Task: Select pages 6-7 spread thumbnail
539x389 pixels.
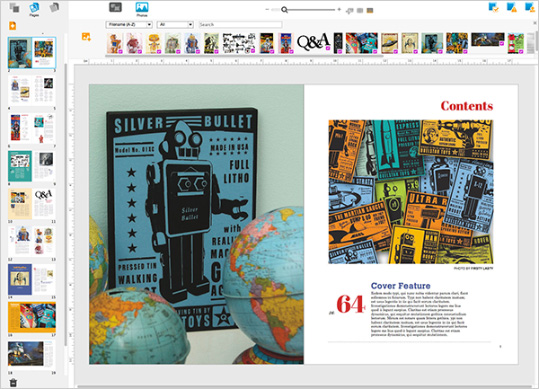Action: click(32, 128)
